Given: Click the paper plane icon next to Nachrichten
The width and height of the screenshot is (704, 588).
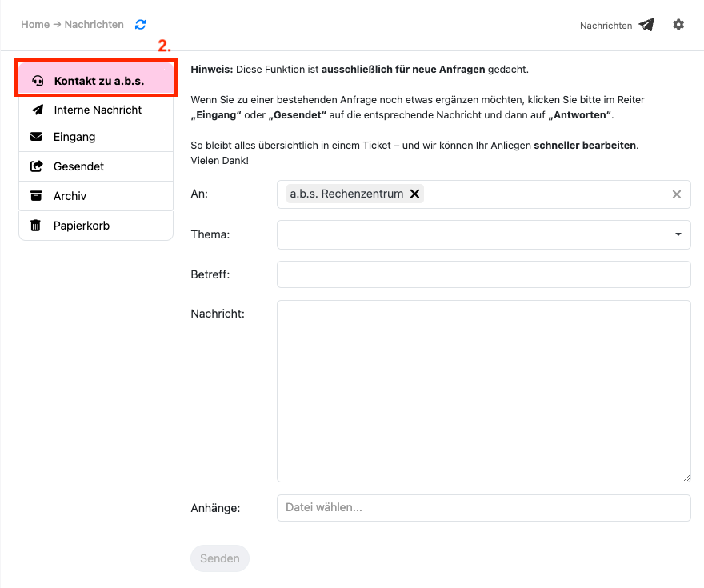Looking at the screenshot, I should (646, 25).
